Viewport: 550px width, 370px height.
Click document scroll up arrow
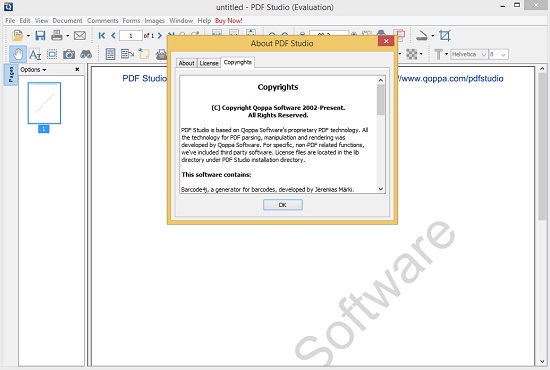542,69
